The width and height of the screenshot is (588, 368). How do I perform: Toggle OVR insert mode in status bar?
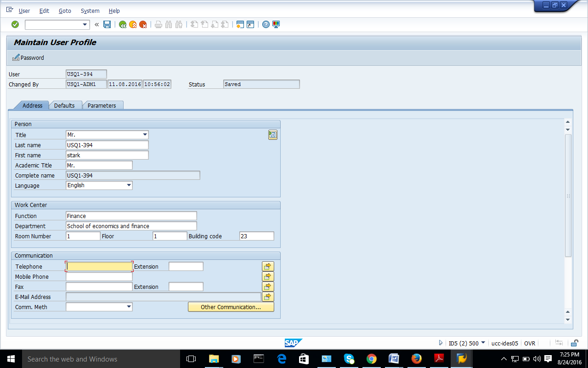tap(530, 343)
